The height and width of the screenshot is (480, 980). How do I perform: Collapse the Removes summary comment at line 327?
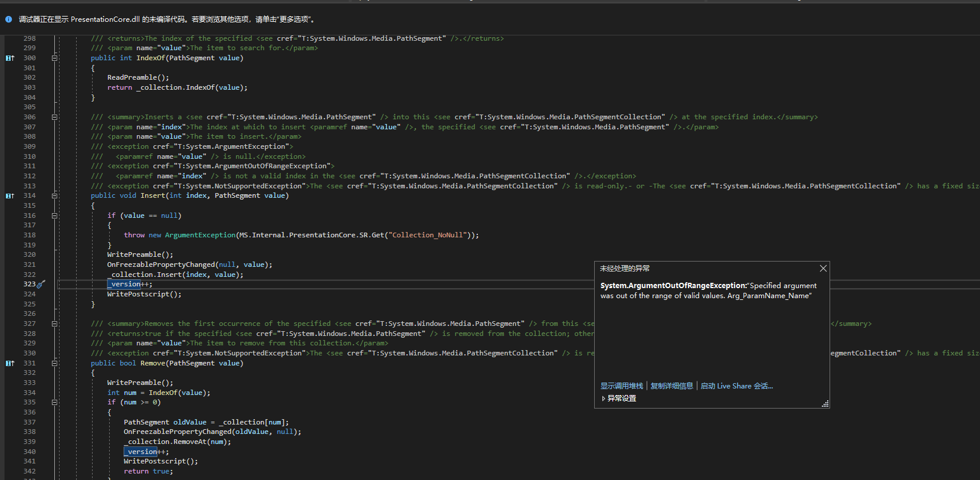(x=54, y=324)
